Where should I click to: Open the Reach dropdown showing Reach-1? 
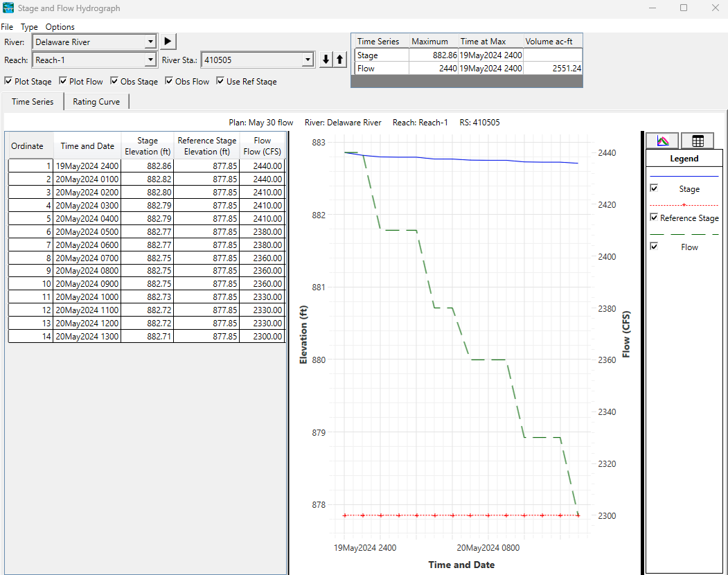[150, 60]
